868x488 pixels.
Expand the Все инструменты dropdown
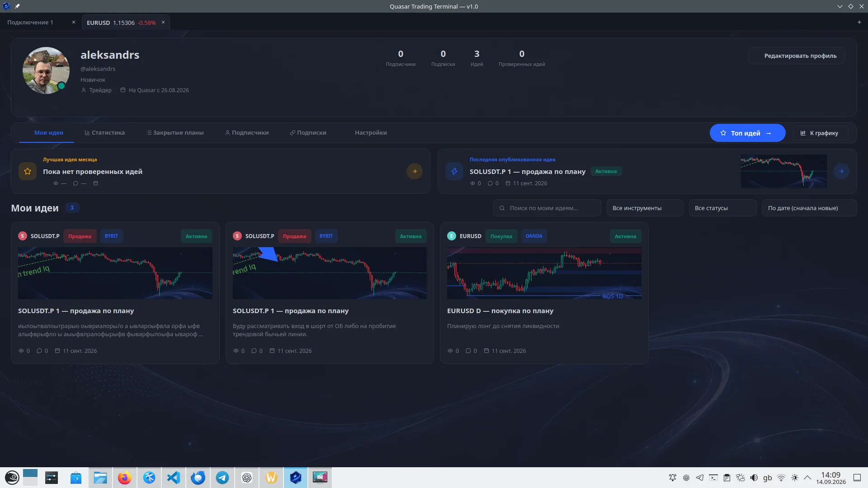click(x=645, y=208)
